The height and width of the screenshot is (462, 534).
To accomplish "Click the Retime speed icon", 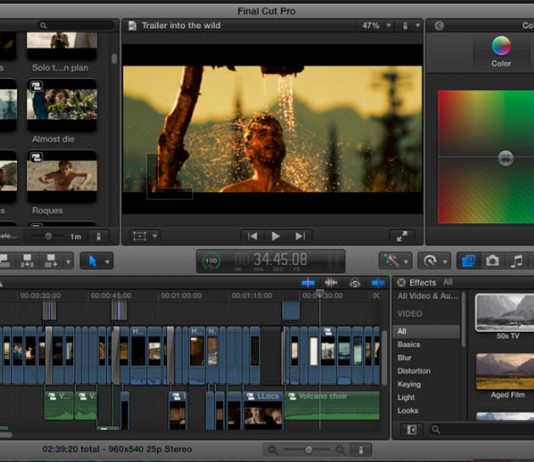I will tap(430, 261).
